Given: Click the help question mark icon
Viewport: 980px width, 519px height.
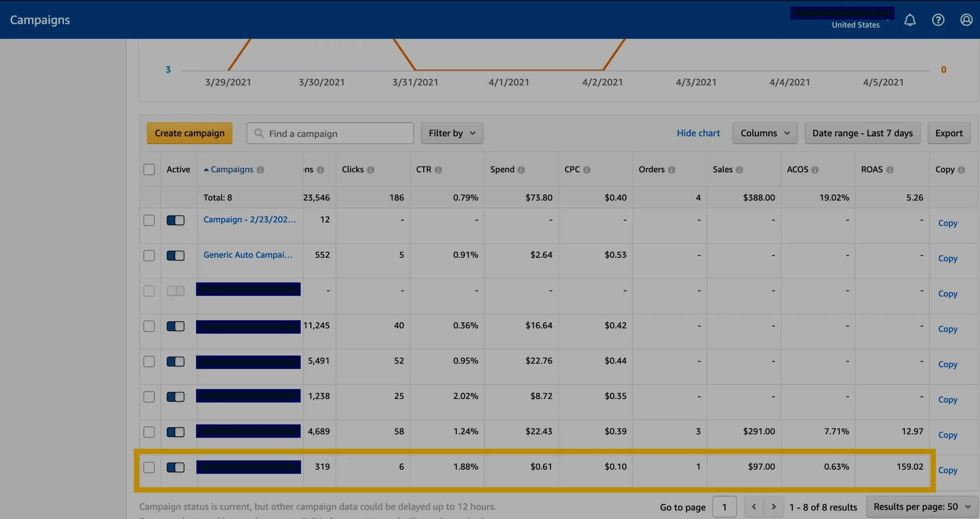Looking at the screenshot, I should (938, 20).
